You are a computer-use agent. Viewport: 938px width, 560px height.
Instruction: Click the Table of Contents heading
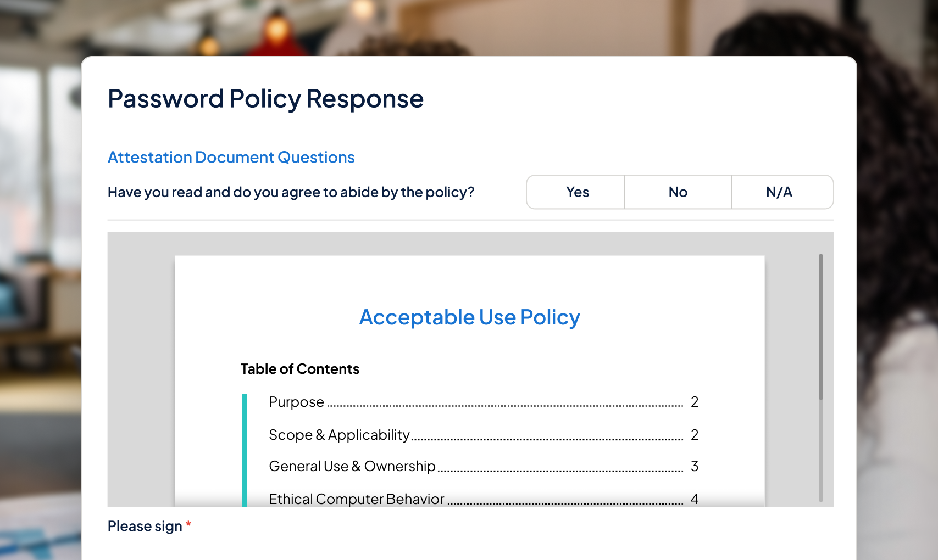pyautogui.click(x=299, y=369)
